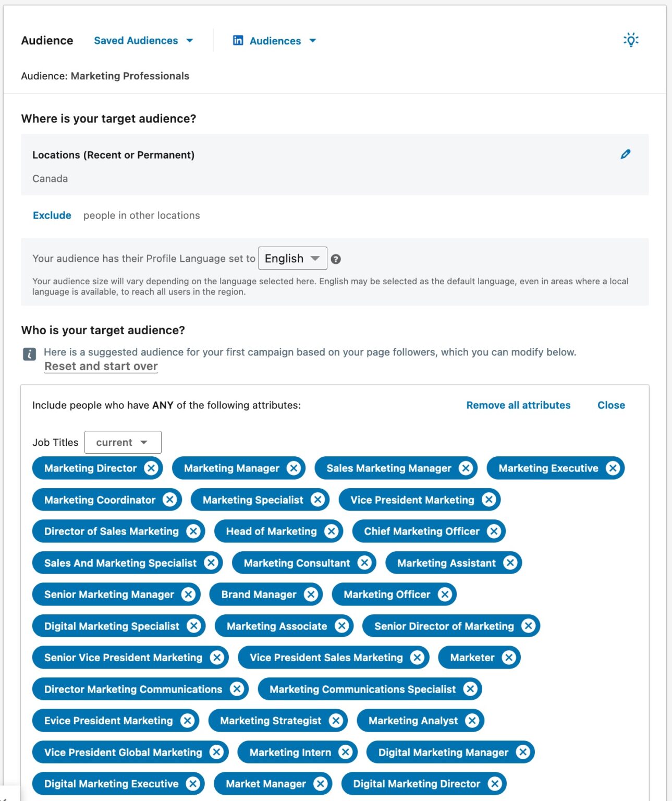
Task: Open the English profile language dropdown
Action: click(x=292, y=258)
